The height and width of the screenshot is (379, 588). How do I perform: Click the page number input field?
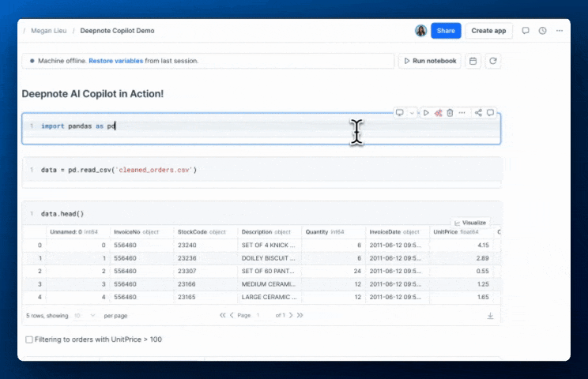[263, 315]
